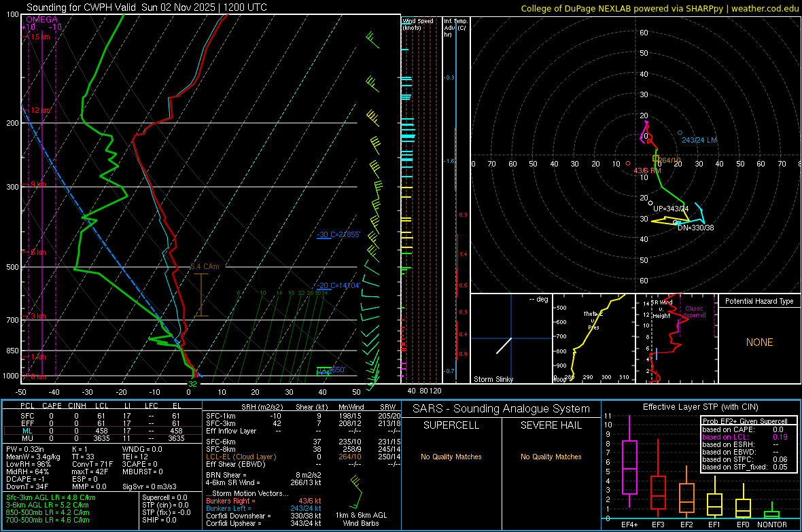Click the red Bunkers right-mover circle on hodograph
802x532 pixels.
[x=628, y=164]
